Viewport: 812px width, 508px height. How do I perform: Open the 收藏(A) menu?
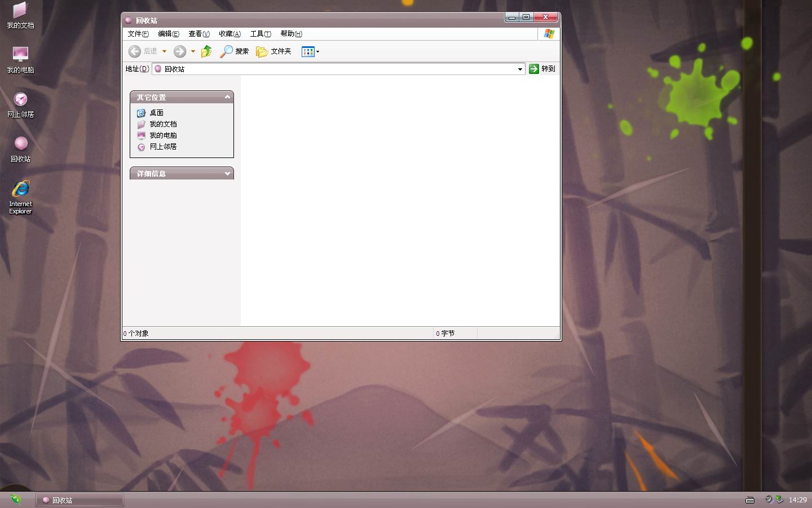(x=230, y=34)
